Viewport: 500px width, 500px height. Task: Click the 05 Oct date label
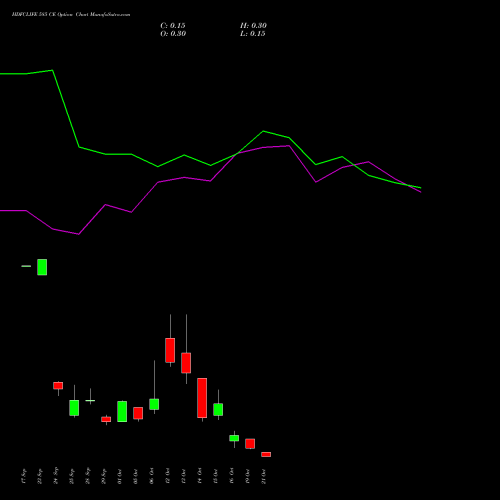point(136,476)
